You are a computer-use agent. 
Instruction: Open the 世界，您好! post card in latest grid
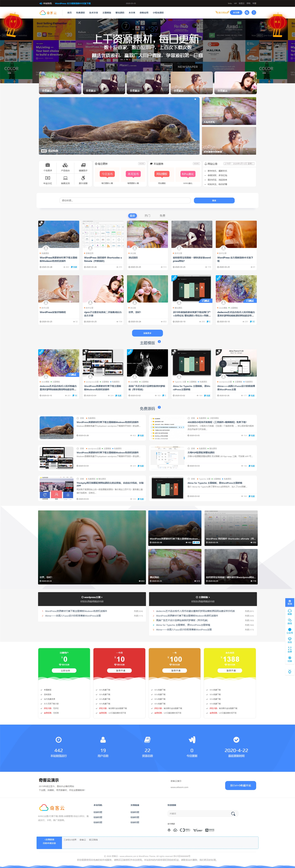[x=147, y=300]
